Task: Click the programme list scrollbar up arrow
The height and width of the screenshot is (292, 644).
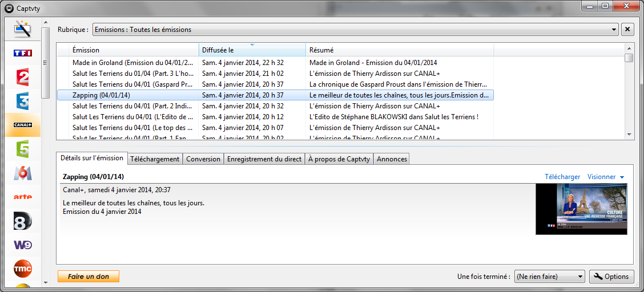Action: tap(629, 47)
